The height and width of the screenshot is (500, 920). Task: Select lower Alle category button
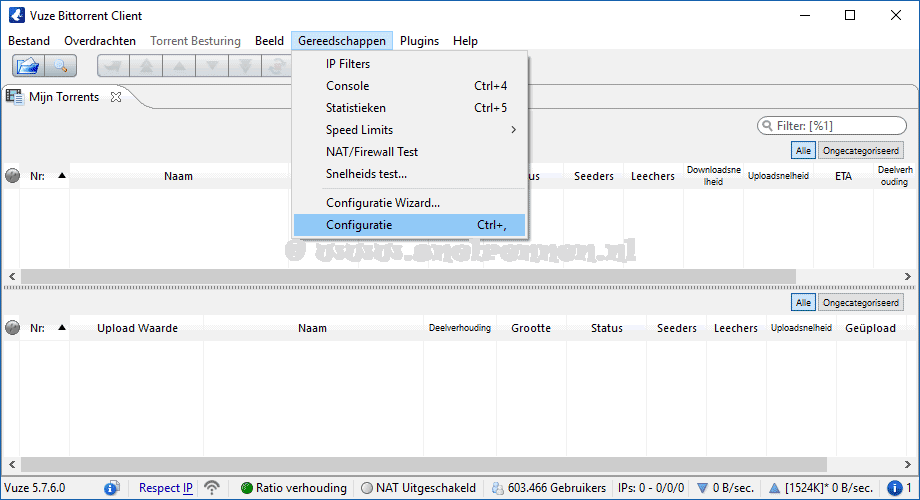click(x=803, y=303)
